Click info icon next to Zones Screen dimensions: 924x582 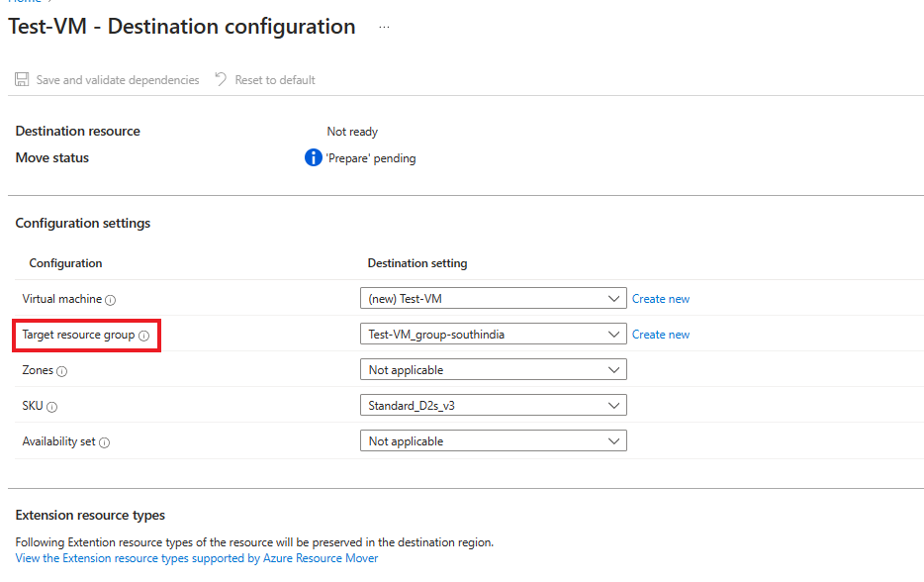tap(61, 371)
